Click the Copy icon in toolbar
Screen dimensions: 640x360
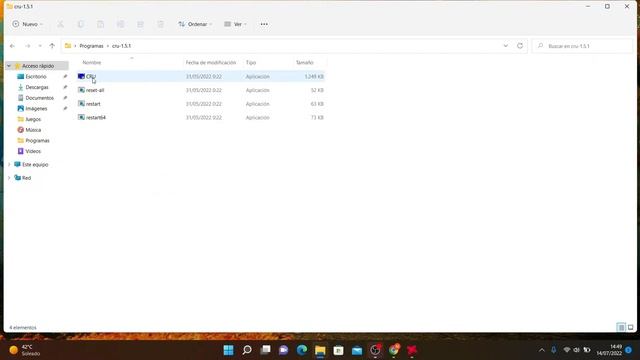click(x=80, y=24)
